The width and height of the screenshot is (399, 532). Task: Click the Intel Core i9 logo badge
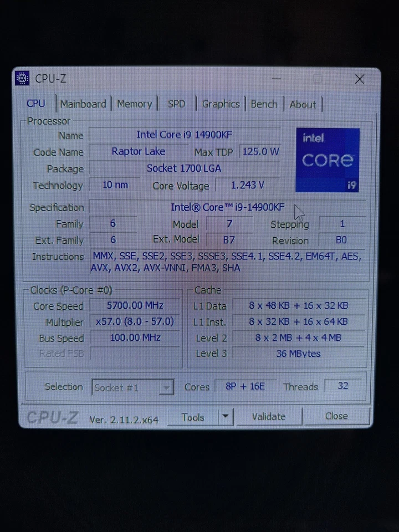click(x=328, y=160)
